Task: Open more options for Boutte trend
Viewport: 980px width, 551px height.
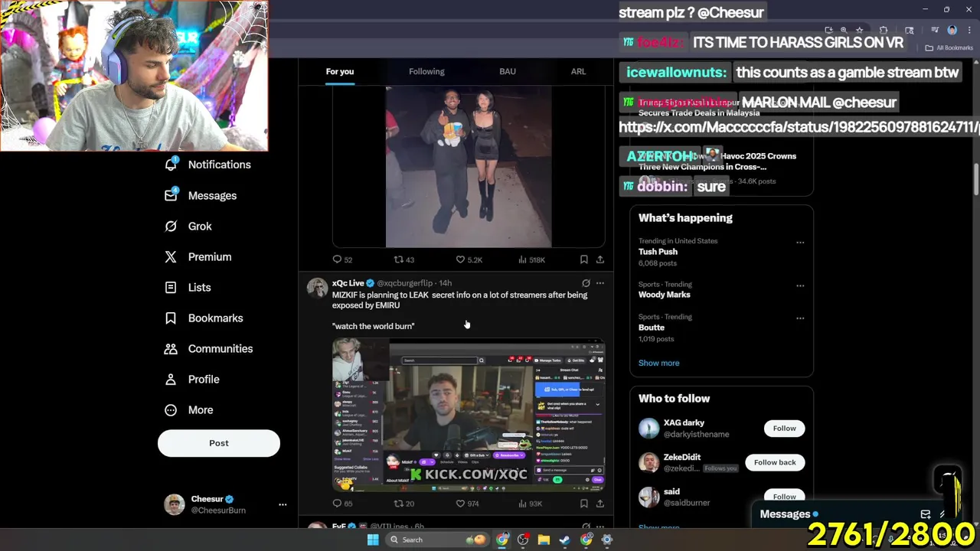Action: click(x=800, y=318)
